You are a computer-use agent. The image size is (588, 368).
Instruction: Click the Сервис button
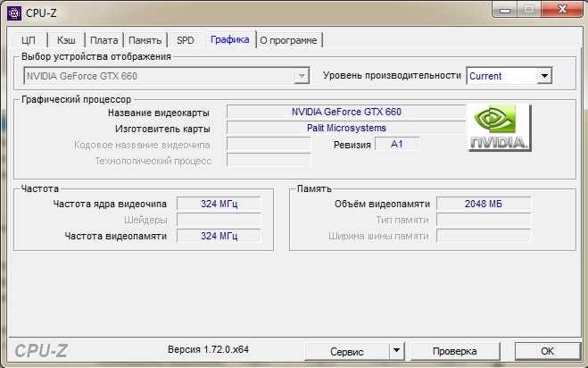347,352
